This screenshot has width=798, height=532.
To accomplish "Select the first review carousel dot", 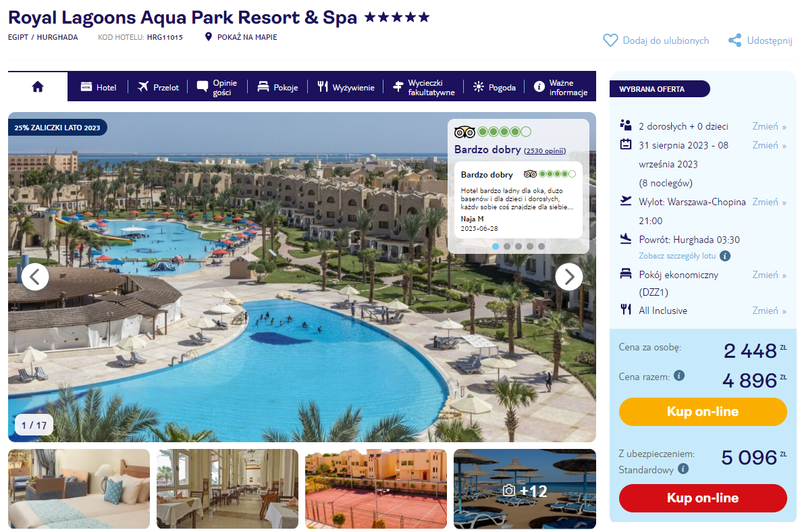I will pyautogui.click(x=496, y=246).
